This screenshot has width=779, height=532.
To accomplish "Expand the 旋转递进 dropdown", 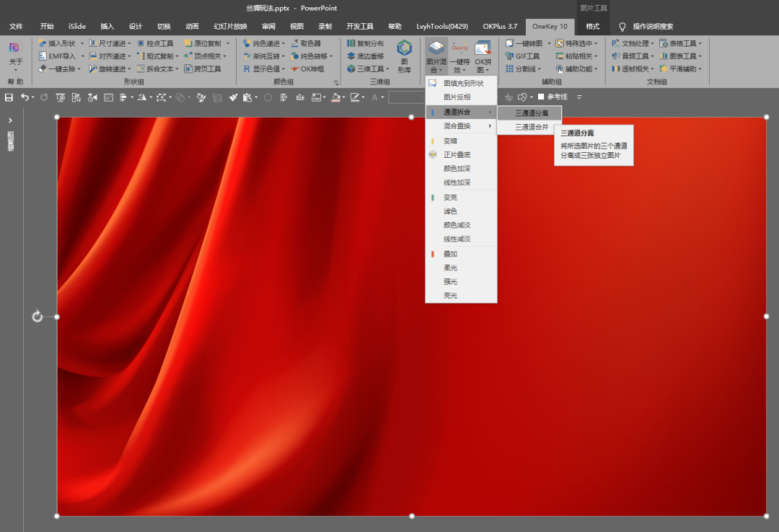I will (130, 69).
